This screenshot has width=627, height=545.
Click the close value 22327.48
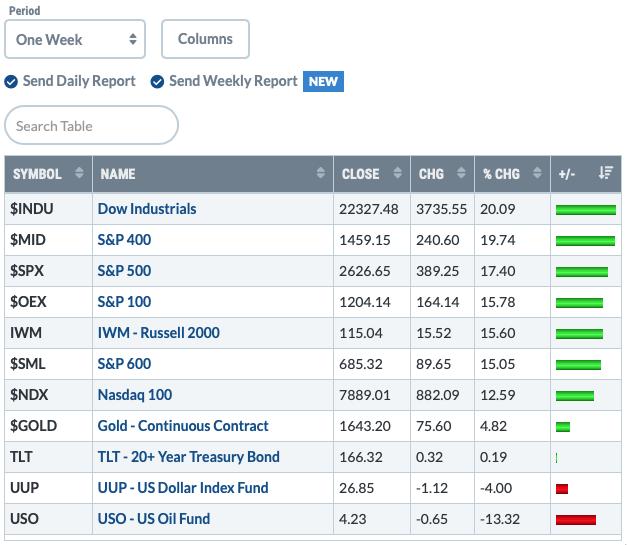click(x=369, y=209)
